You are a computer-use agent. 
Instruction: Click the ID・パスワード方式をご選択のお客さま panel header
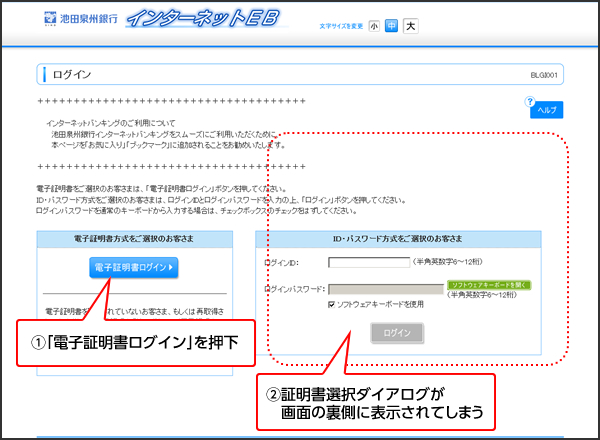(x=398, y=239)
